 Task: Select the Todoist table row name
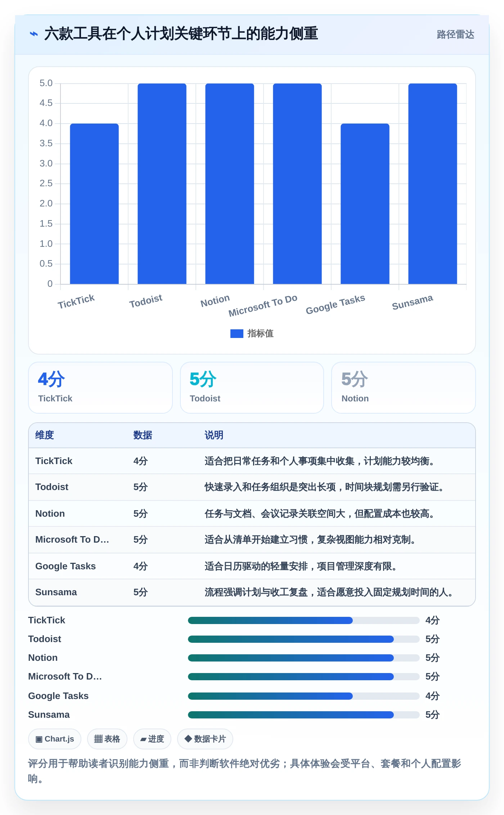tap(52, 487)
